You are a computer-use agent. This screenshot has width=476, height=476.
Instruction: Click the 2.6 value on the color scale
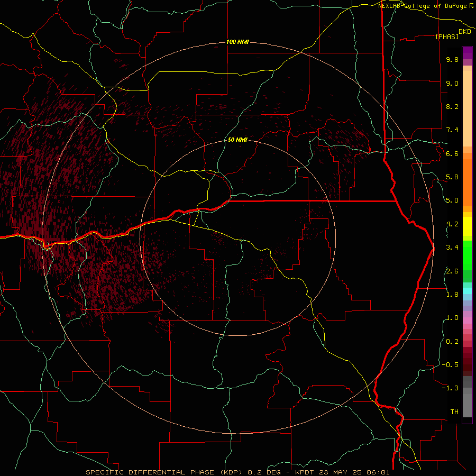pyautogui.click(x=452, y=271)
